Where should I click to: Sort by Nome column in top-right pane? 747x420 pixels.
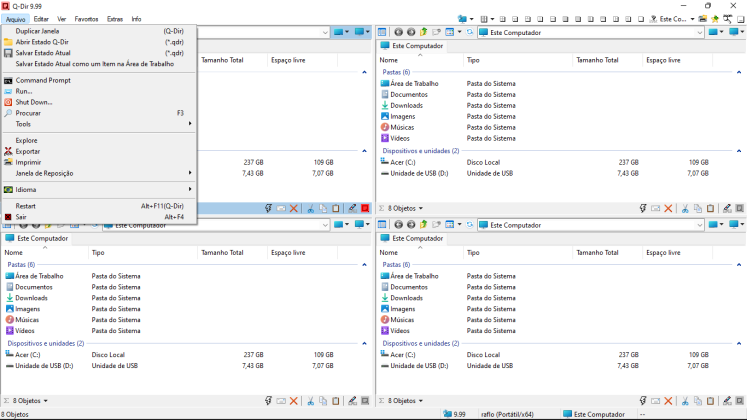pyautogui.click(x=420, y=60)
